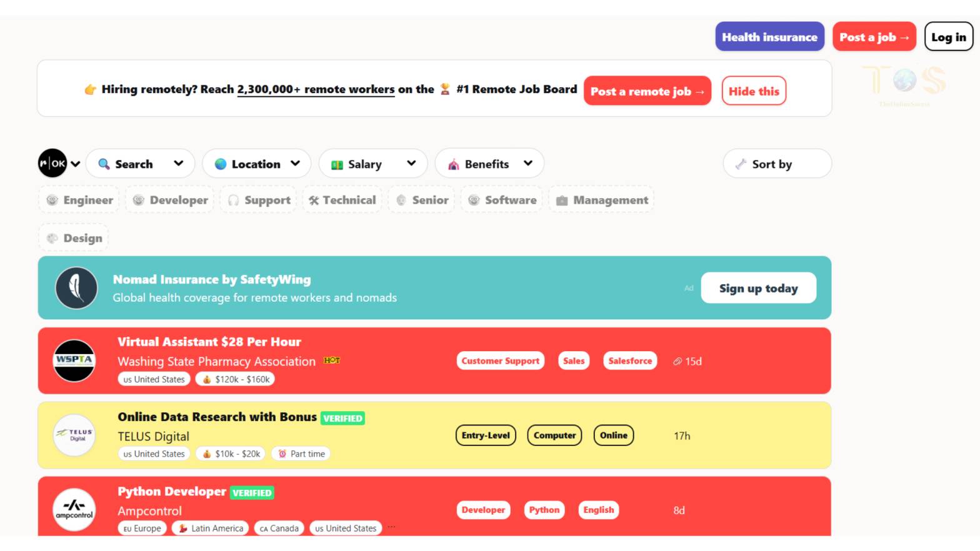
Task: Click the Computer tag
Action: click(554, 435)
